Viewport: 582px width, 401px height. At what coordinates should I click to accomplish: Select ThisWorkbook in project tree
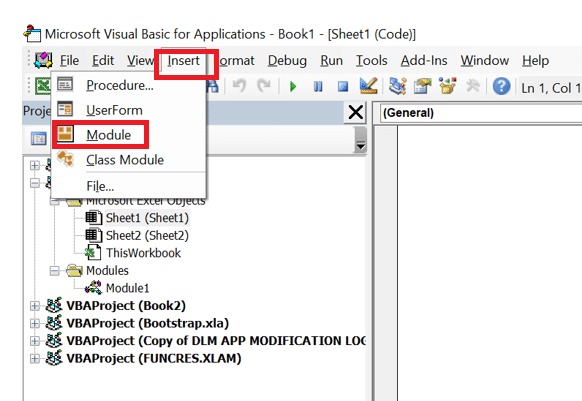tap(143, 253)
